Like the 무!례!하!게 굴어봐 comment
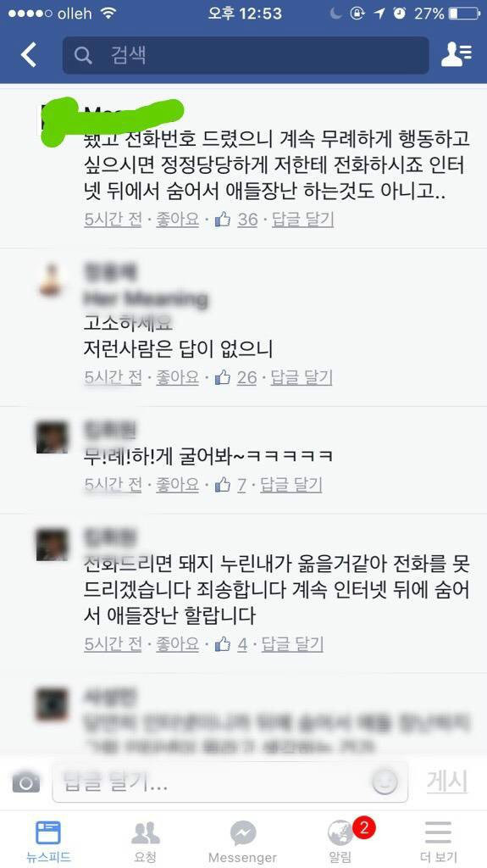The height and width of the screenshot is (868, 487). pos(177,485)
